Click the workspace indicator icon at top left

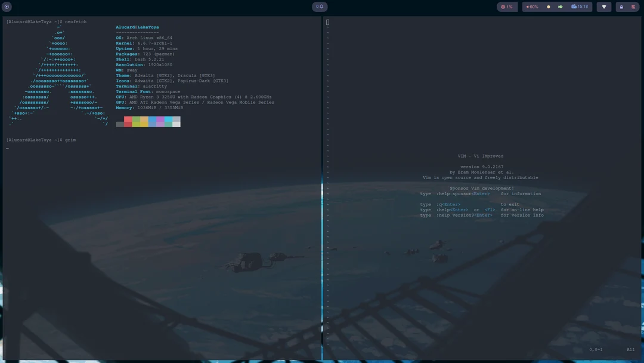point(7,6)
